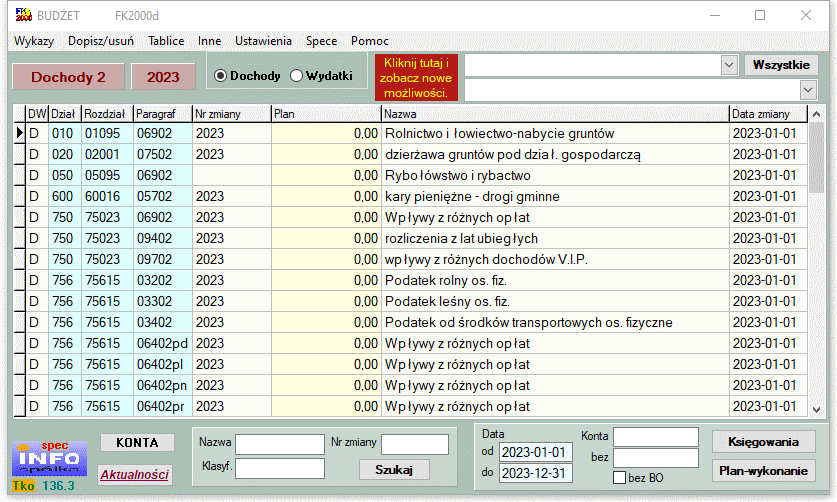Click paragraph cell 09402
Viewport: 837px width, 502px height.
(162, 238)
